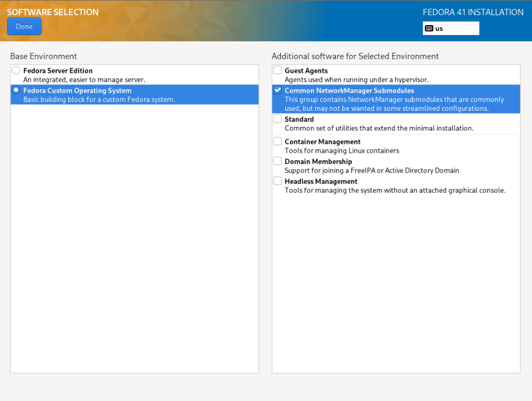Click the 'Fedora Server Edition' title text
532x401 pixels.
(58, 71)
